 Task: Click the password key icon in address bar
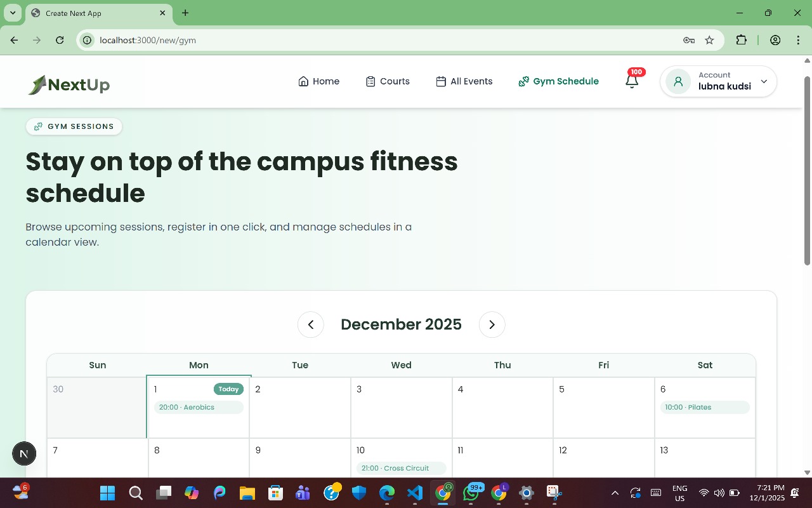pos(689,40)
